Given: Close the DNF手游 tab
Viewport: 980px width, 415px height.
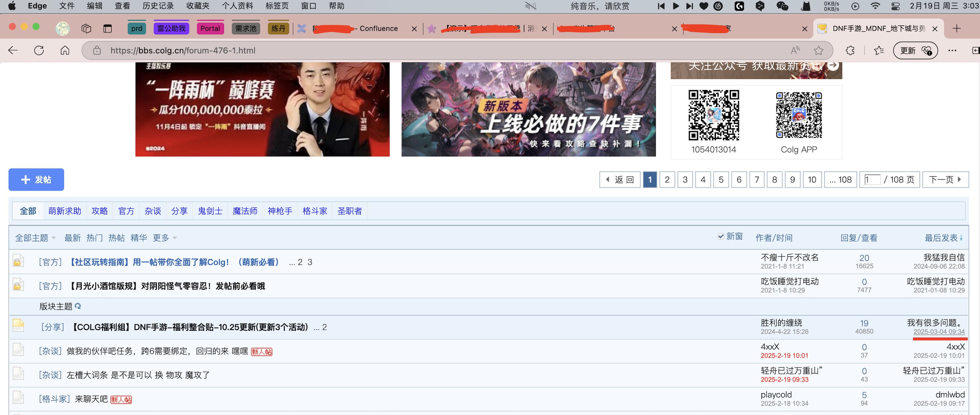Looking at the screenshot, I should (x=935, y=29).
